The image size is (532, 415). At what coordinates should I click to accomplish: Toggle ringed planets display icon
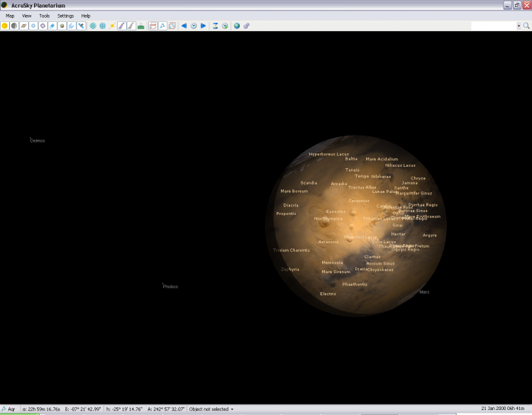pyautogui.click(x=23, y=26)
